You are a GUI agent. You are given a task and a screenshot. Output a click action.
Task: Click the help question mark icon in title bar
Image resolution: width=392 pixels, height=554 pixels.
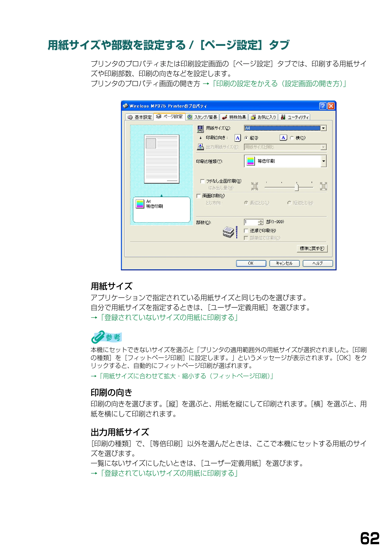(x=323, y=106)
